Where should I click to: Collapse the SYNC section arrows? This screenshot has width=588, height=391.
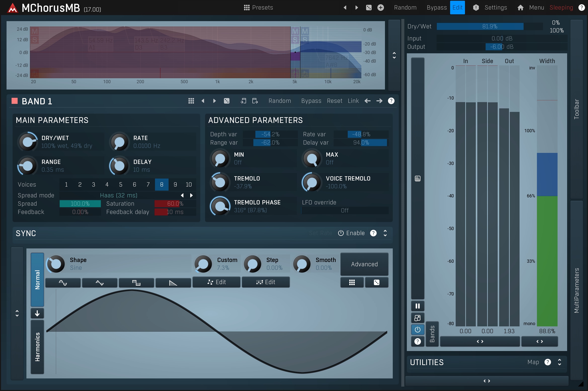[x=385, y=233]
